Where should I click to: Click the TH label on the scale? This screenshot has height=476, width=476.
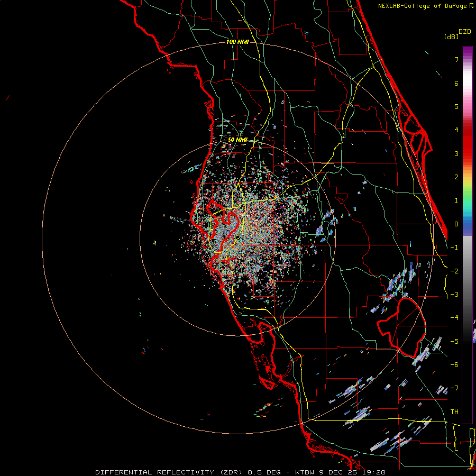tap(454, 412)
